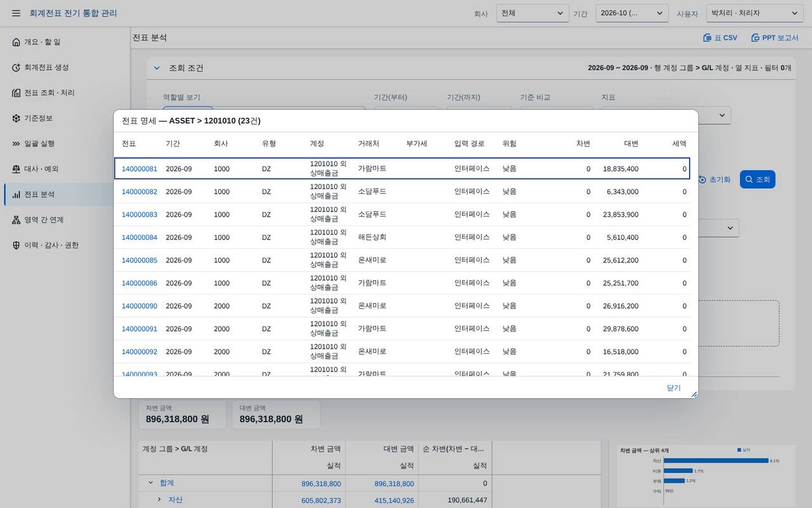Click 대변 금액 total 896,318,800 link
This screenshot has width=812, height=508.
point(394,484)
